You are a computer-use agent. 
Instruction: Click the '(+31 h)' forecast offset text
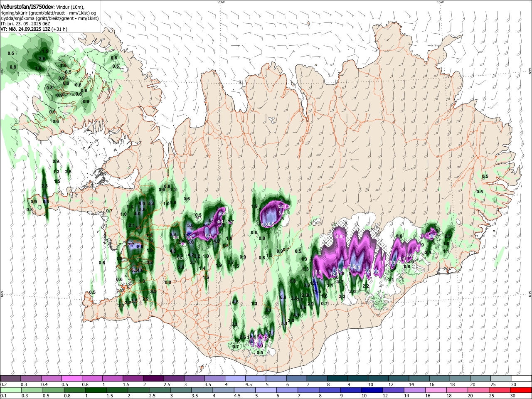tap(60, 30)
